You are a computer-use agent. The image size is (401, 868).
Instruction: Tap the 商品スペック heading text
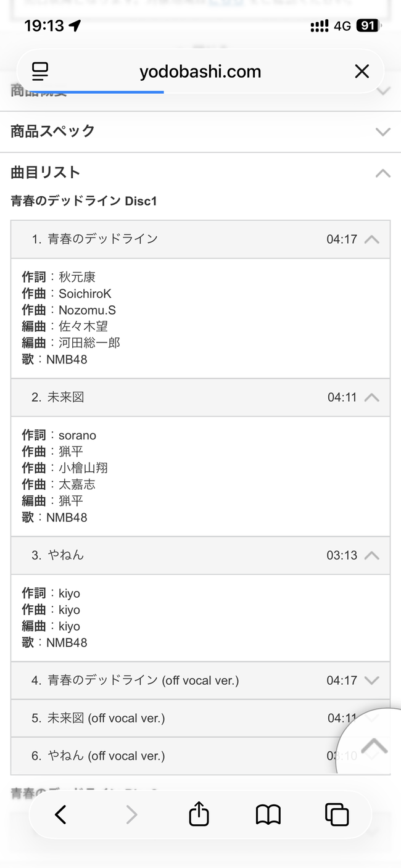coord(53,131)
